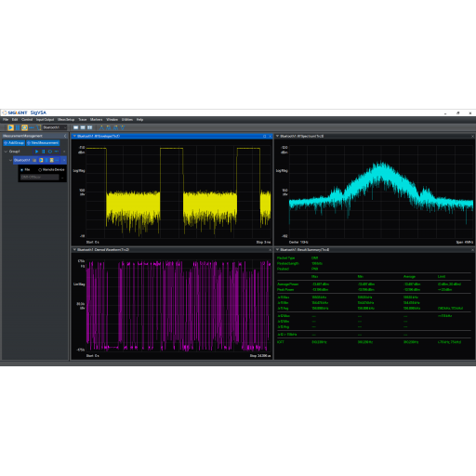The width and height of the screenshot is (476, 476).
Task: Click the second marker peak icon in the toolbar
Action: (109, 127)
